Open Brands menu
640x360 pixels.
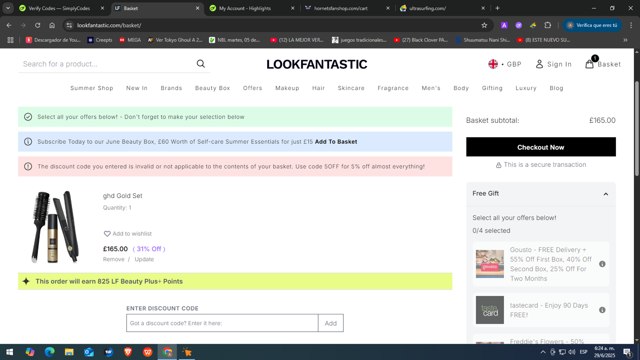coord(171,88)
